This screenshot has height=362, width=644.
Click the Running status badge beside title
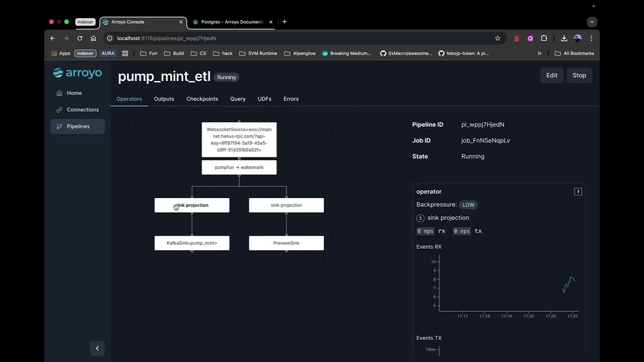point(226,77)
